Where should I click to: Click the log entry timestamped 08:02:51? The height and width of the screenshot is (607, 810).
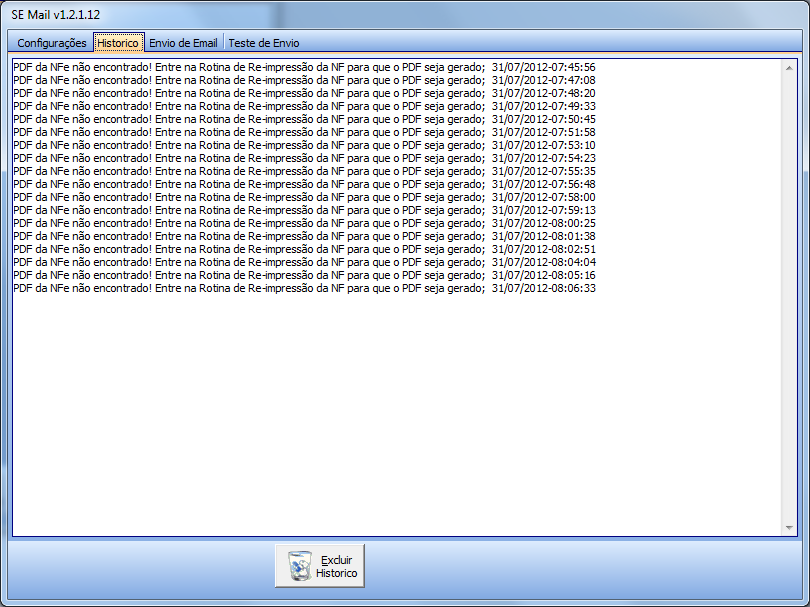pos(304,249)
